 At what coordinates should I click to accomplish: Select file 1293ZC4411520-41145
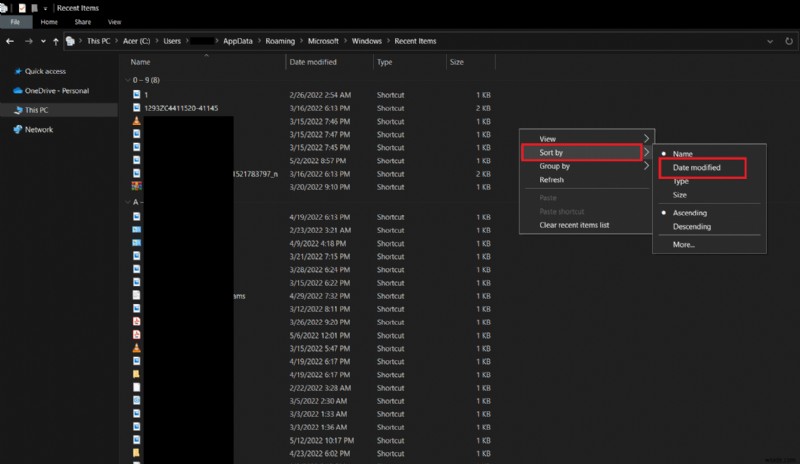point(181,108)
